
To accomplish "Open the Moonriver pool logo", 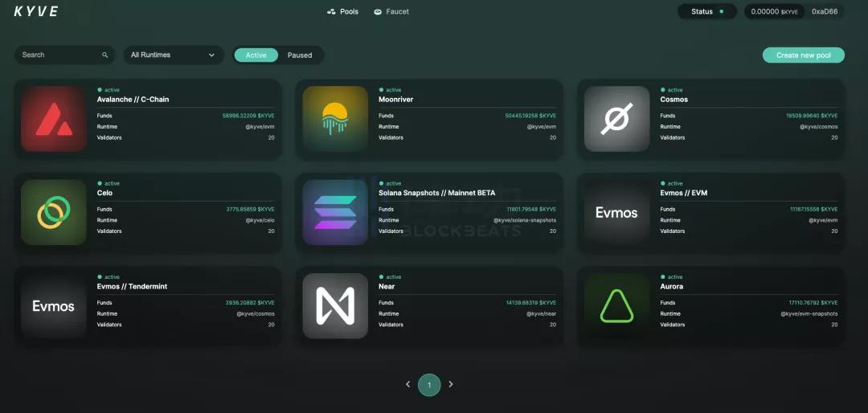I will click(335, 118).
